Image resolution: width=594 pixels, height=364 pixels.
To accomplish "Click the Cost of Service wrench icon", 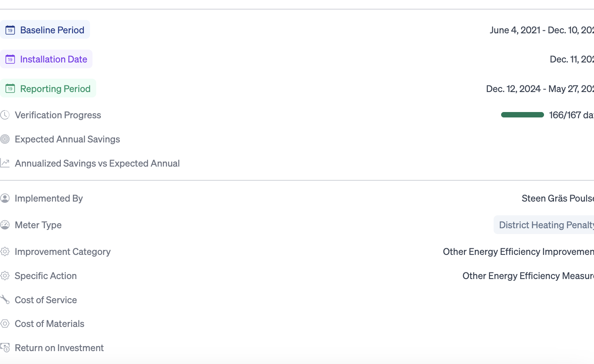I will (5, 300).
